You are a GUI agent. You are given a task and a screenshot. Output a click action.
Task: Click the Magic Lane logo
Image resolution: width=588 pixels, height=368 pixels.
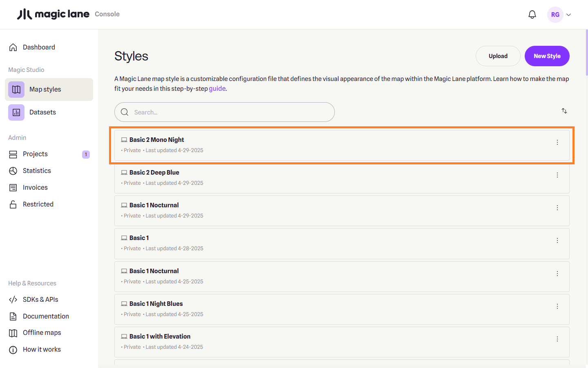click(x=53, y=14)
